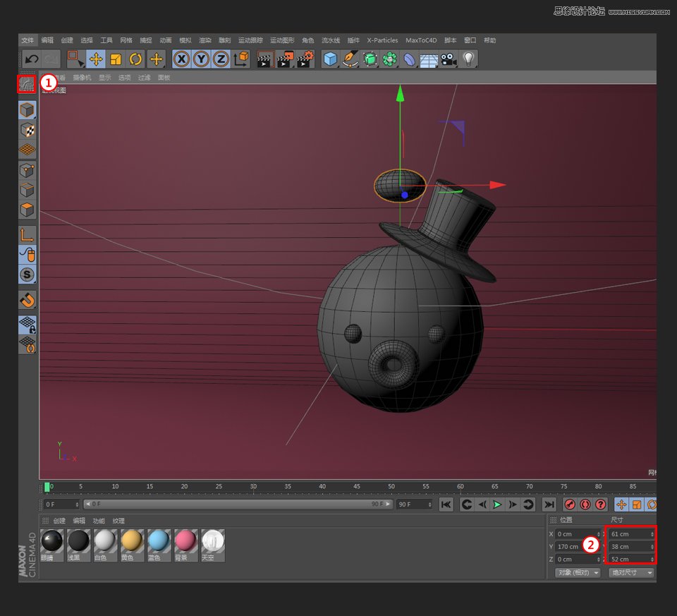
Task: Add a camera object
Action: click(x=449, y=59)
